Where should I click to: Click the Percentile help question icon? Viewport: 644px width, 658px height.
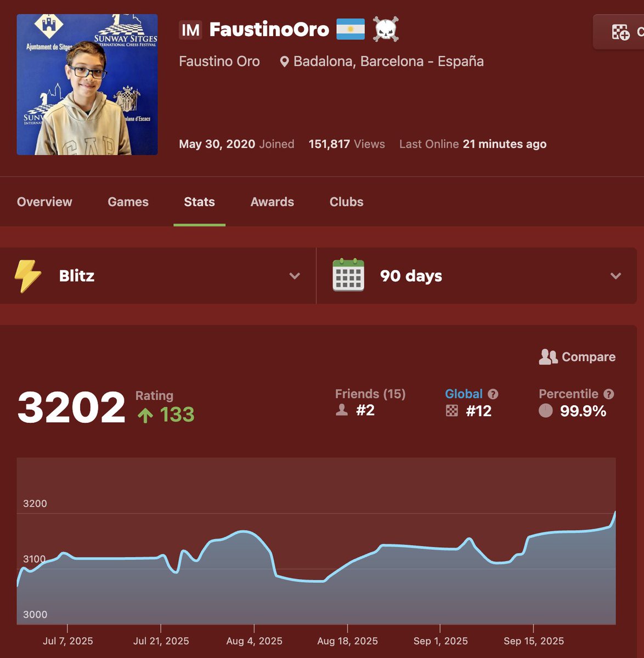tap(609, 394)
